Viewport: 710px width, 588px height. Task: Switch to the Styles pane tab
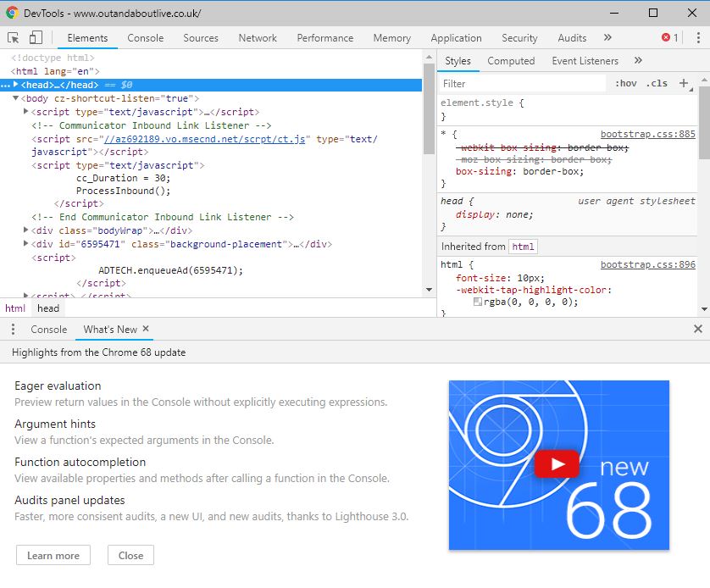(x=458, y=61)
